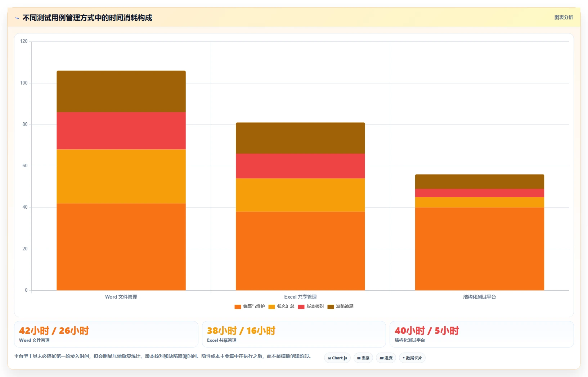The image size is (588, 377).
Task: Select the 编写与维护 segment of the Excel bar
Action: (x=300, y=251)
